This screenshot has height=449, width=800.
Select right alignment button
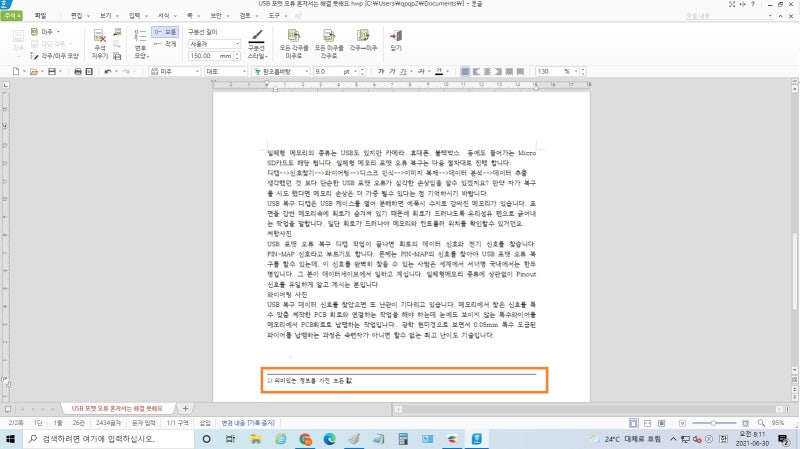click(x=498, y=71)
